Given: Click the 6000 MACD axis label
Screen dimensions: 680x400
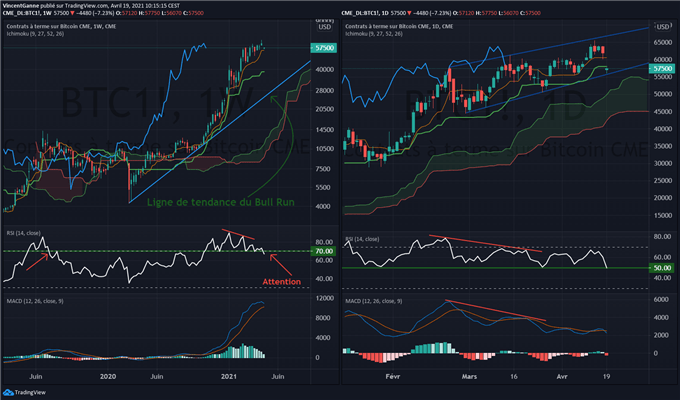Looking at the screenshot, I should click(661, 299).
